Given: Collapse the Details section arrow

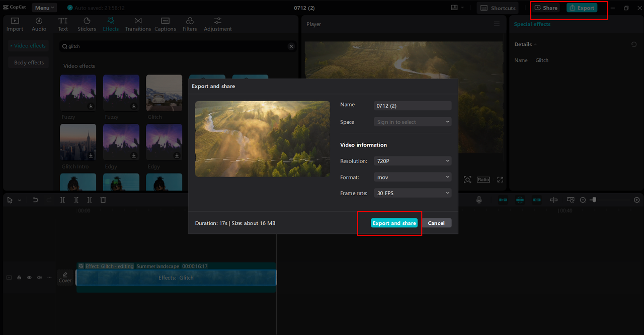Looking at the screenshot, I should click(x=536, y=45).
